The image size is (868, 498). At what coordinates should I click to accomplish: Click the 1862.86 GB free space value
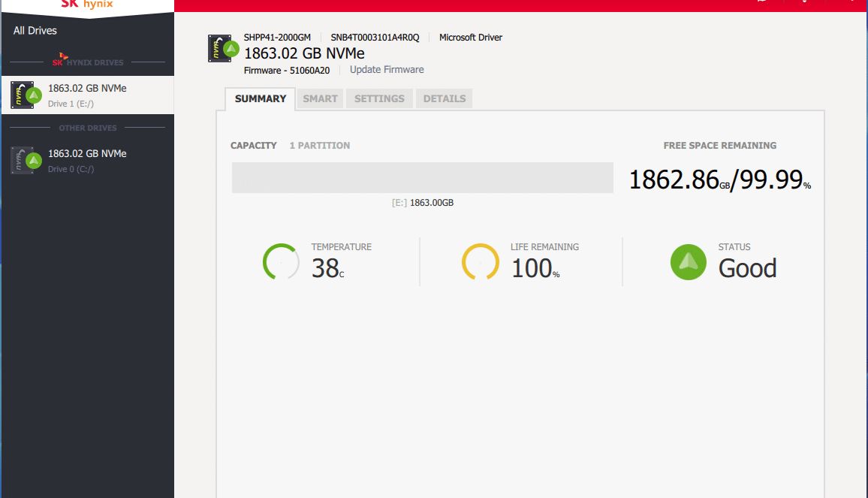coord(680,180)
